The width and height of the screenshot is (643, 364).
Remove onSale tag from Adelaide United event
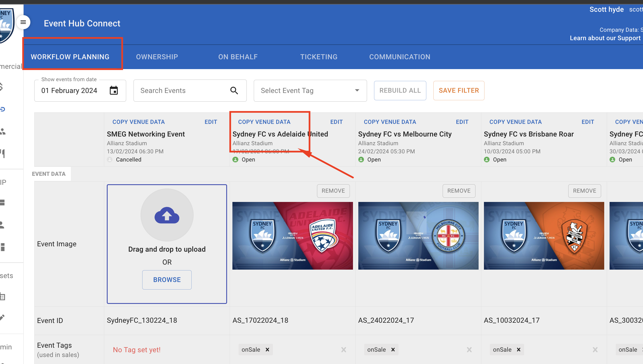click(x=268, y=350)
